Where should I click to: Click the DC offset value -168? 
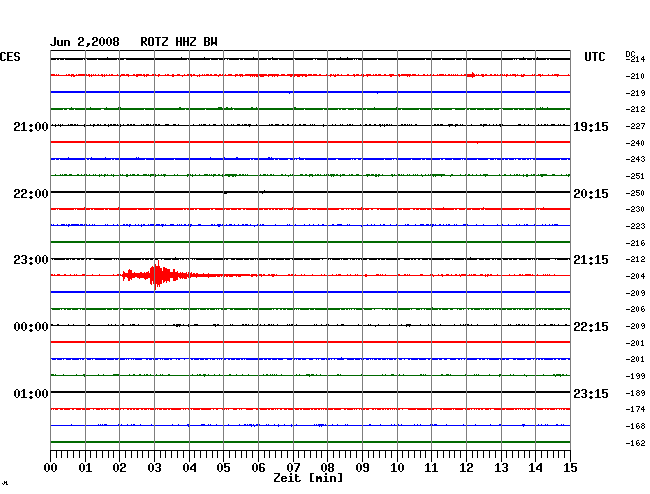(x=635, y=426)
